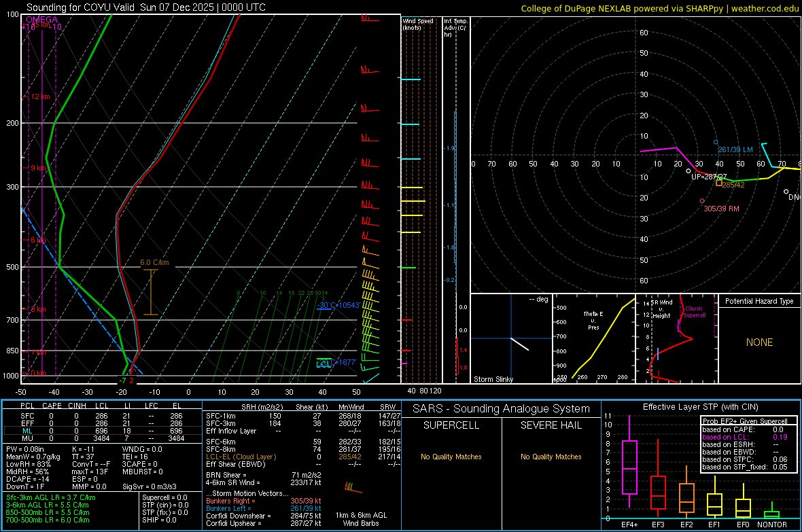Click the '305/39 RM' hodograph label
Screen dimensions: 802x532
tap(721, 209)
